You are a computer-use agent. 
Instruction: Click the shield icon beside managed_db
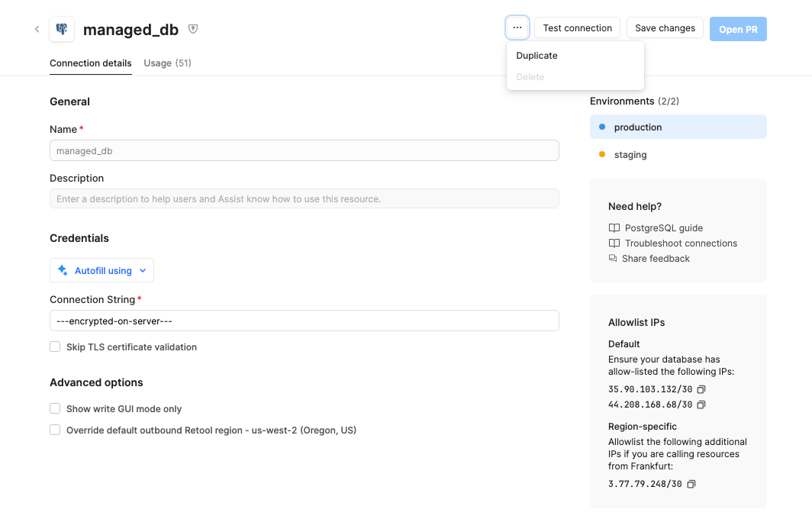pos(193,29)
